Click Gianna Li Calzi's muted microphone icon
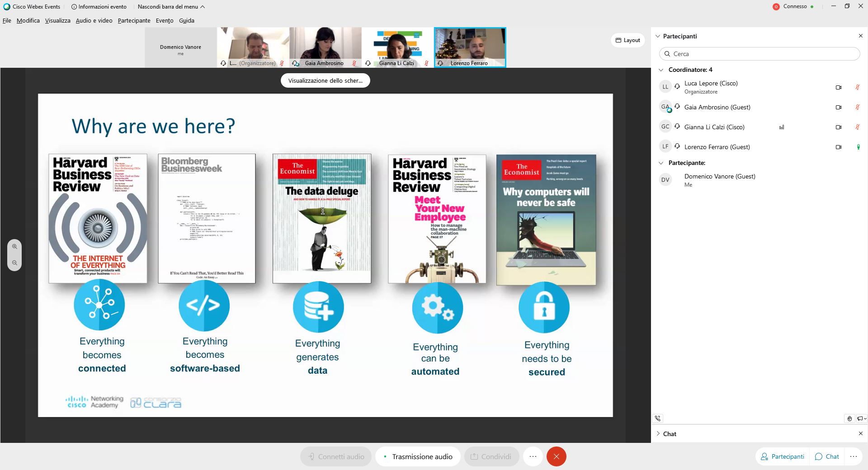The image size is (868, 470). [858, 127]
